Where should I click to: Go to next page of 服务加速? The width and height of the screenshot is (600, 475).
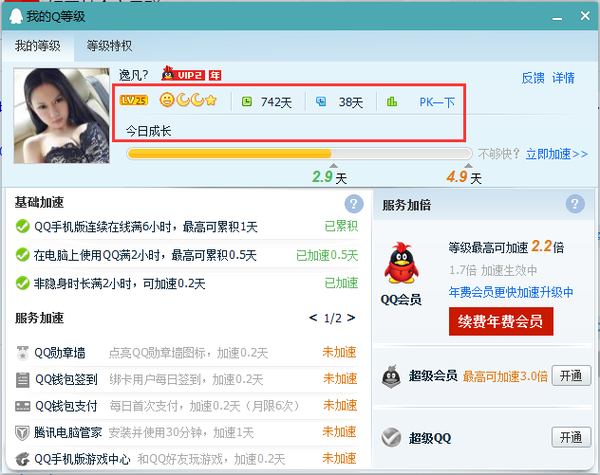351,318
